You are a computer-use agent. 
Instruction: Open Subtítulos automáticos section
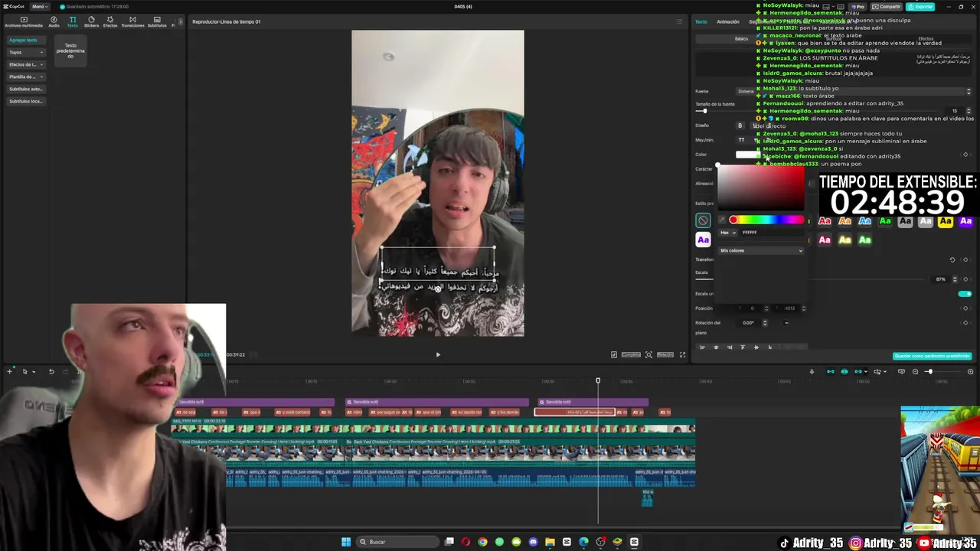pyautogui.click(x=25, y=89)
